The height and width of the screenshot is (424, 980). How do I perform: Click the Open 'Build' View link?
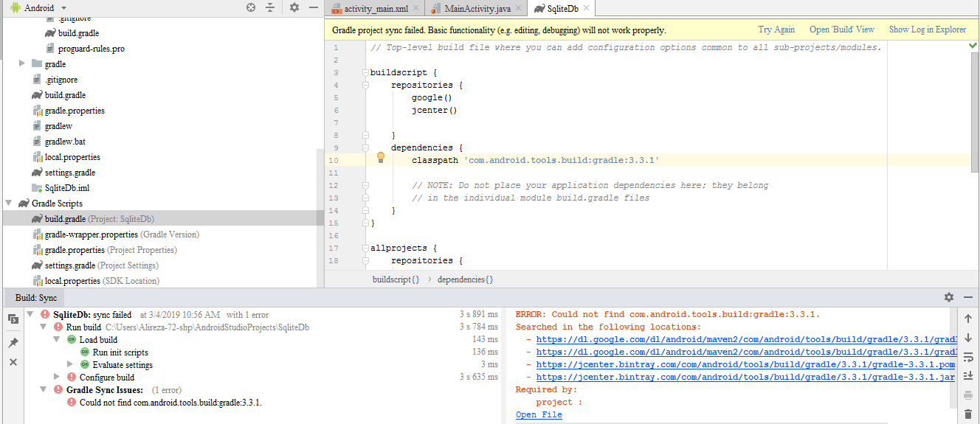(842, 29)
